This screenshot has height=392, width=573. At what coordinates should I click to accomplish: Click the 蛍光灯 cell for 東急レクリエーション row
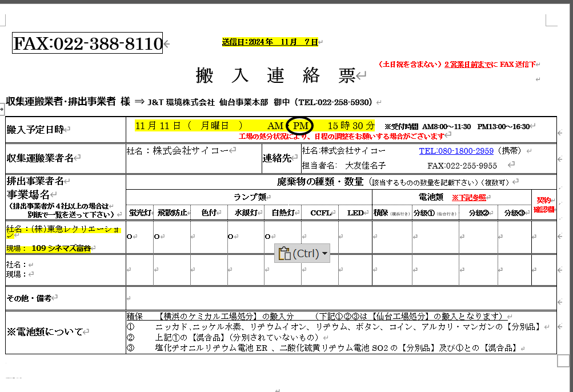(140, 236)
